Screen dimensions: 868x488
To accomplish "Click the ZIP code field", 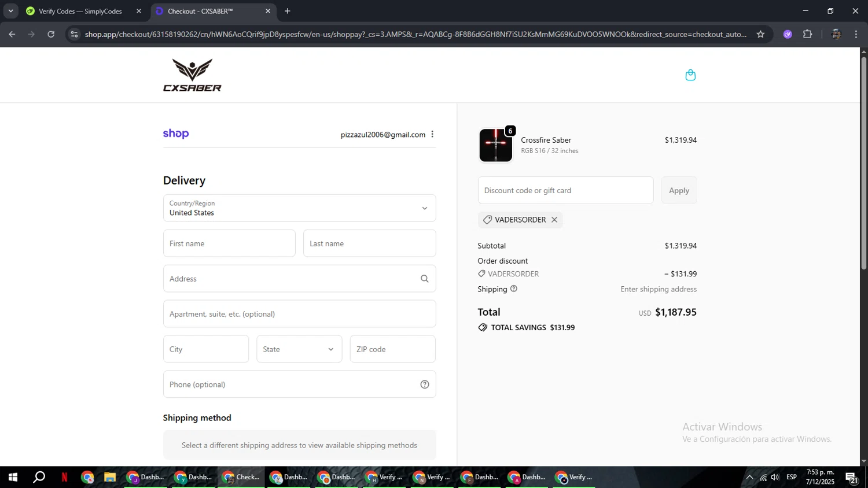I will tap(392, 349).
